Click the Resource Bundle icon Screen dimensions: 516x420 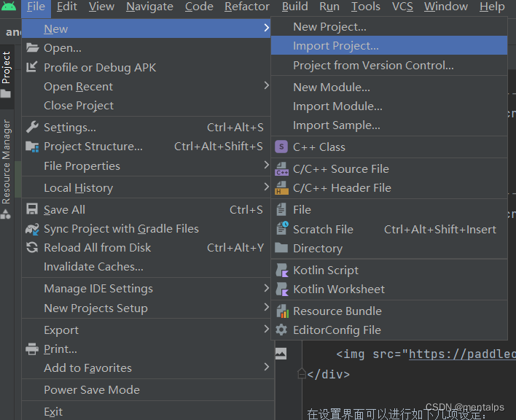point(282,311)
